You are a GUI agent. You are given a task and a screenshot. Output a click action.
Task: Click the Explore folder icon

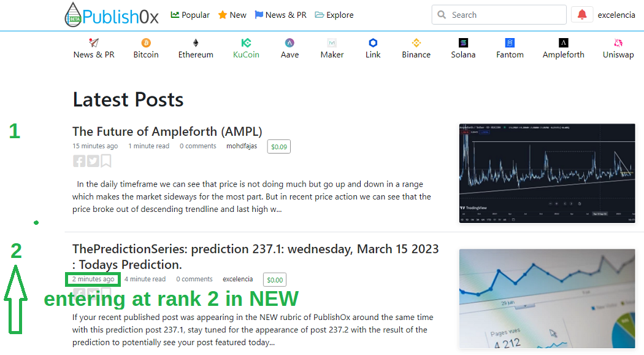click(319, 15)
